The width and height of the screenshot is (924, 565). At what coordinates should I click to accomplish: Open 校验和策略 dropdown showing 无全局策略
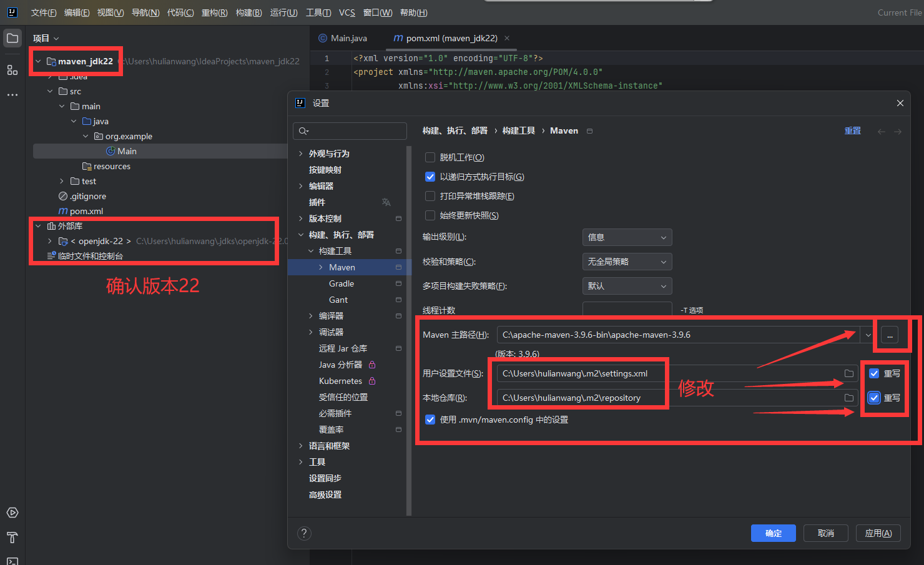[x=627, y=262]
